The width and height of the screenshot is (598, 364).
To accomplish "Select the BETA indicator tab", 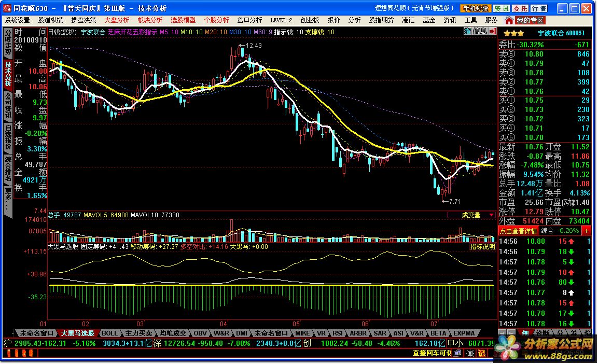I will [438, 333].
